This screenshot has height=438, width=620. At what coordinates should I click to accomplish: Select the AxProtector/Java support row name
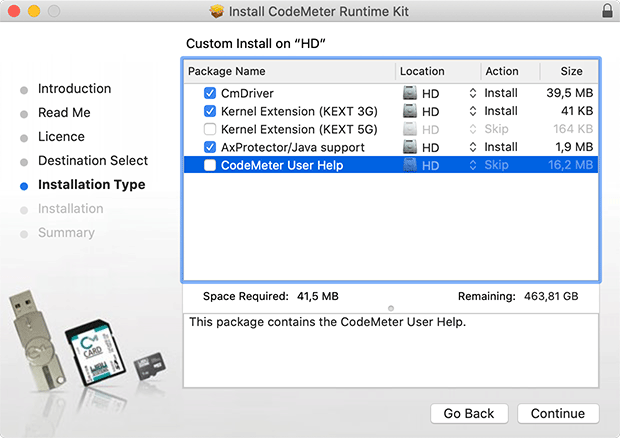point(293,147)
